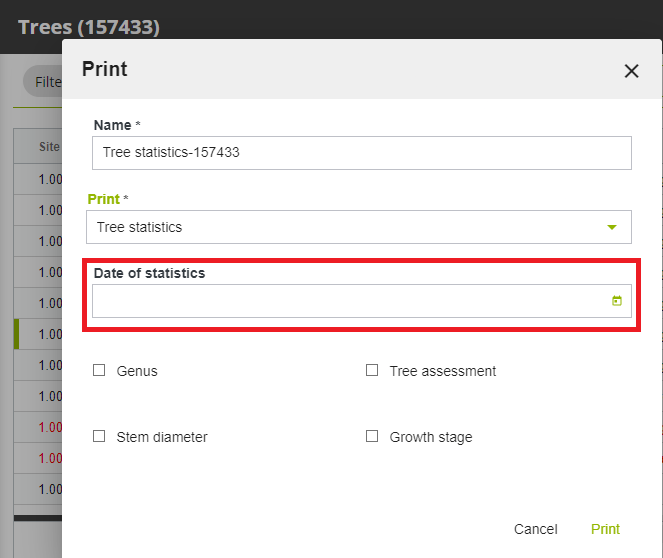This screenshot has height=558, width=663.
Task: Enable the Genus checkbox
Action: click(x=99, y=370)
